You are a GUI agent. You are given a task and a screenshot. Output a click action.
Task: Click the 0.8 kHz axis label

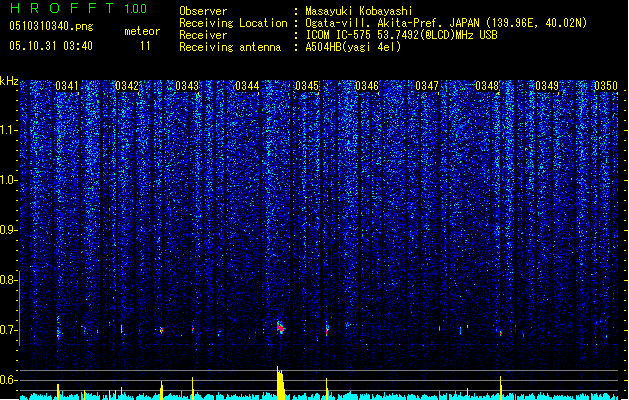pyautogui.click(x=8, y=280)
